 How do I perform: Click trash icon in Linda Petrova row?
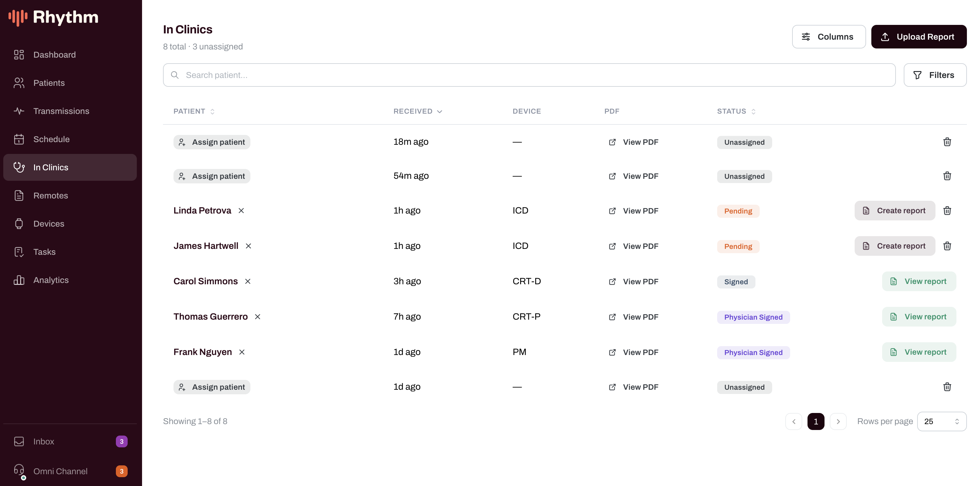[x=947, y=211]
